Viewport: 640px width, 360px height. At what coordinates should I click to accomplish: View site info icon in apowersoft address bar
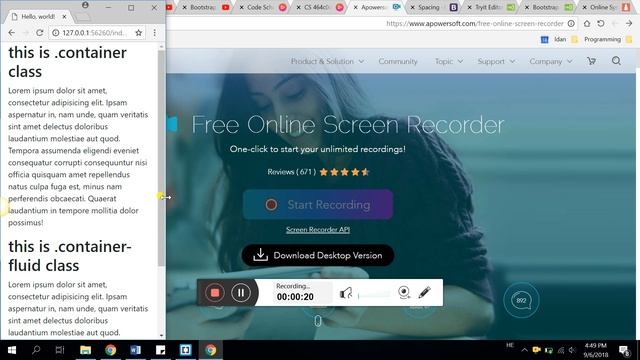point(571,24)
